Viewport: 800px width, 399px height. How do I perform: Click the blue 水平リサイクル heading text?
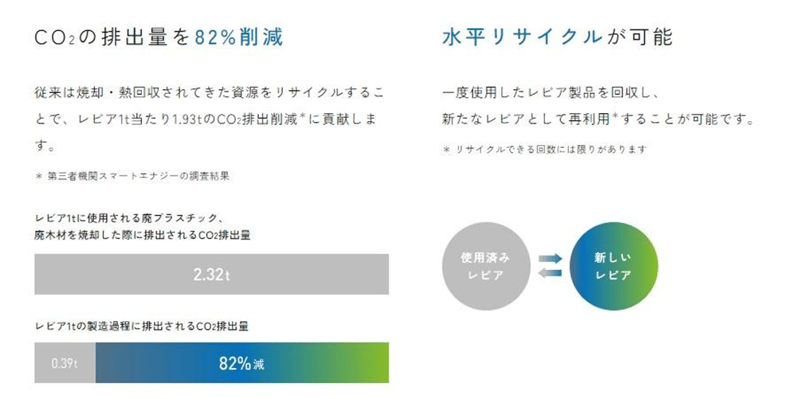tap(522, 37)
